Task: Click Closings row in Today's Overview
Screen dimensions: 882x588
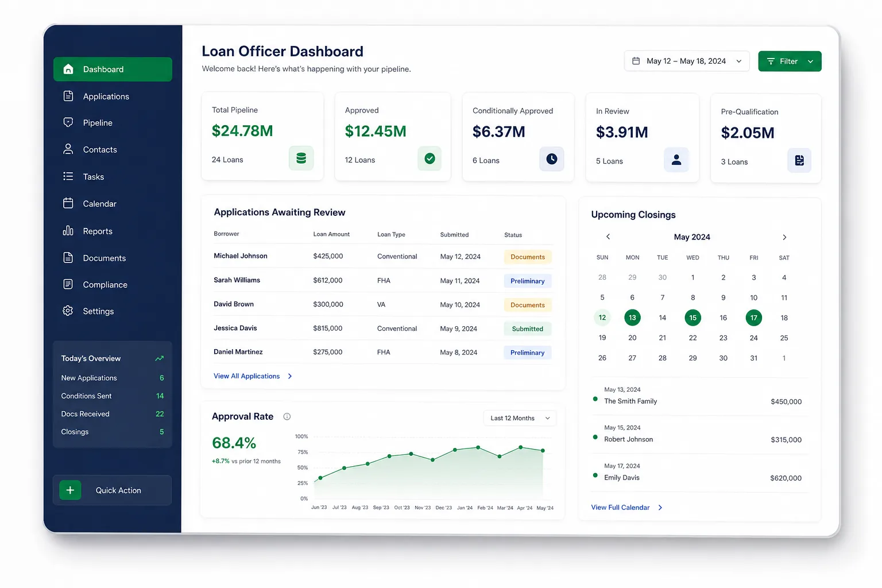Action: 113,432
